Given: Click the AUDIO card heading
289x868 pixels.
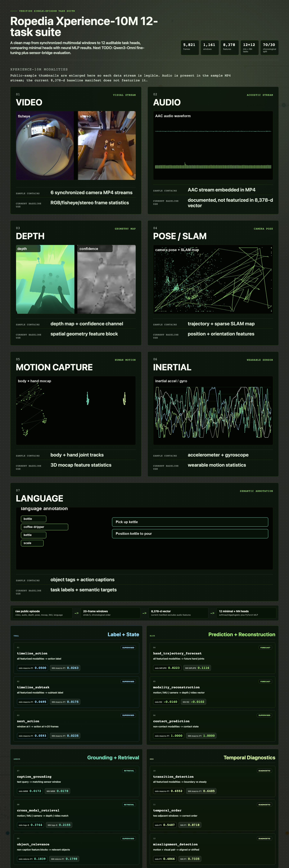Looking at the screenshot, I should (x=167, y=102).
